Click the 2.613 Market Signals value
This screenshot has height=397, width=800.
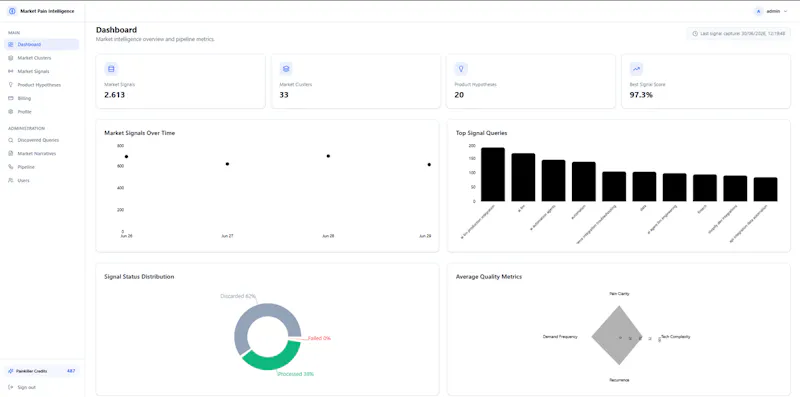(114, 95)
